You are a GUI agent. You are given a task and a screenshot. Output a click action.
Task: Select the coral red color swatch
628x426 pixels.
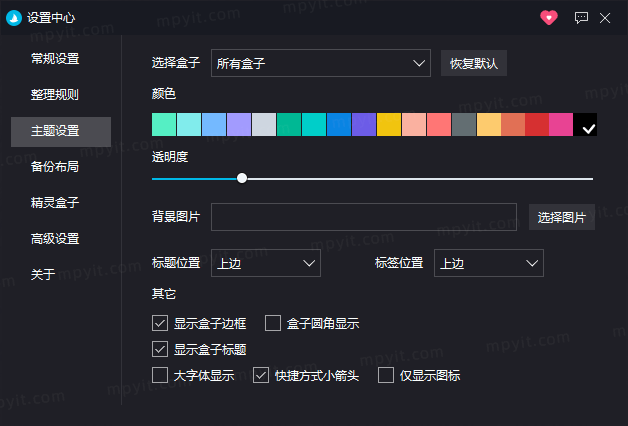coord(439,125)
